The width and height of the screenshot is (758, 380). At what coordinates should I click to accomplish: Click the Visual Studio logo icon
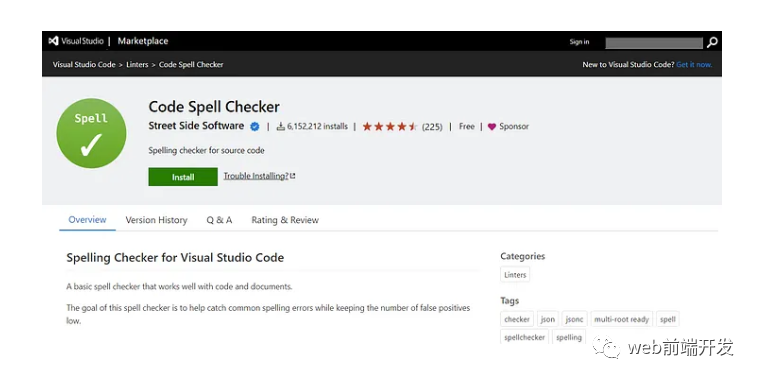click(53, 41)
